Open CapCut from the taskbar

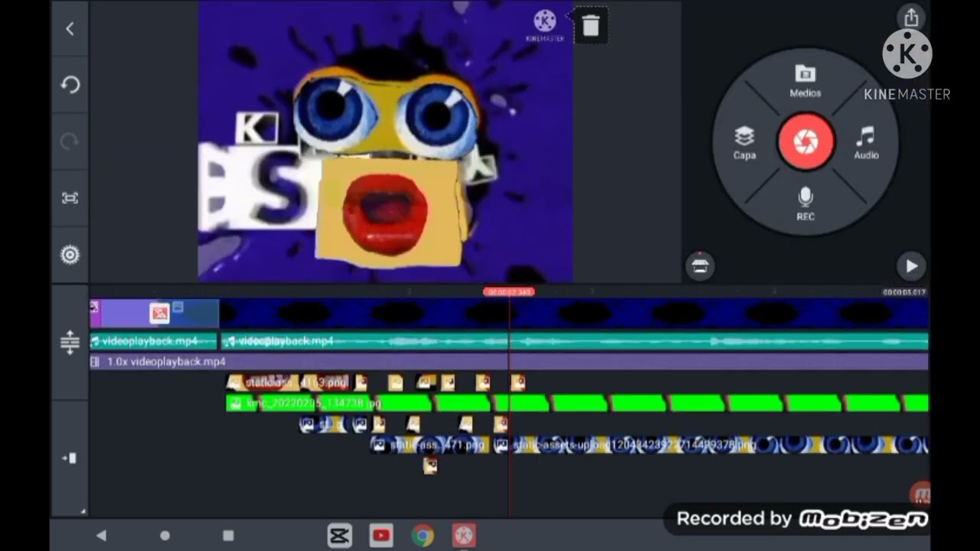tap(339, 536)
